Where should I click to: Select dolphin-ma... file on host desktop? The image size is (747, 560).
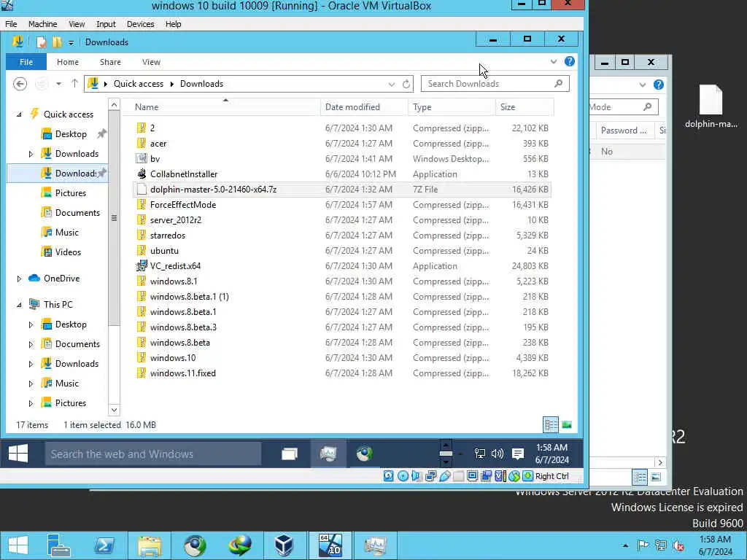711,106
